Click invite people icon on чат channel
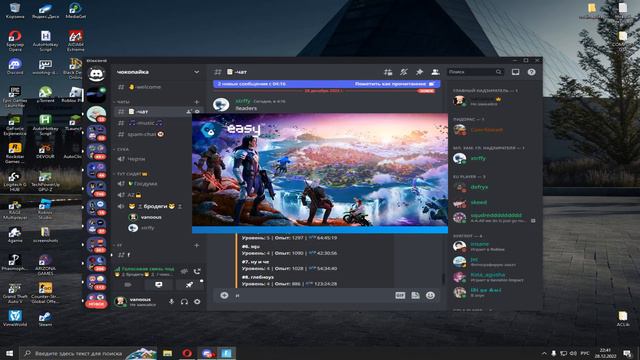 pos(189,111)
